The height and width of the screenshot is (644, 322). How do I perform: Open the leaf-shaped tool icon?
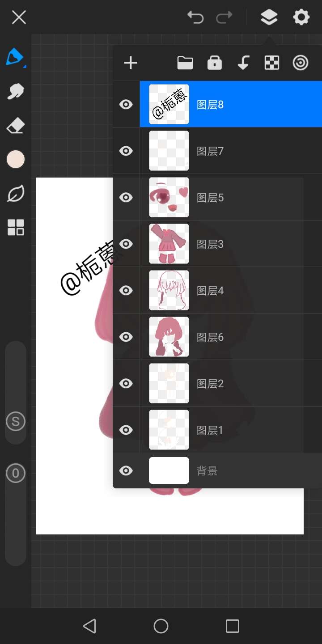pyautogui.click(x=16, y=194)
